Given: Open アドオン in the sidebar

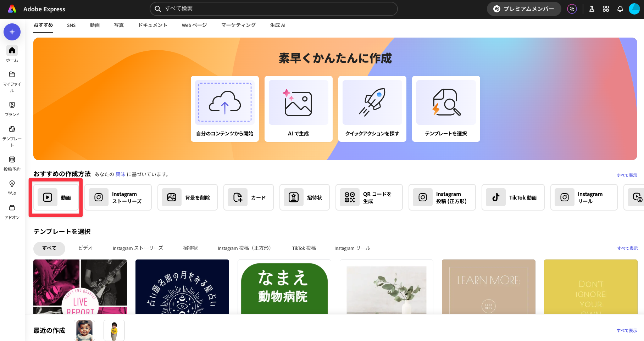Looking at the screenshot, I should pos(12,212).
